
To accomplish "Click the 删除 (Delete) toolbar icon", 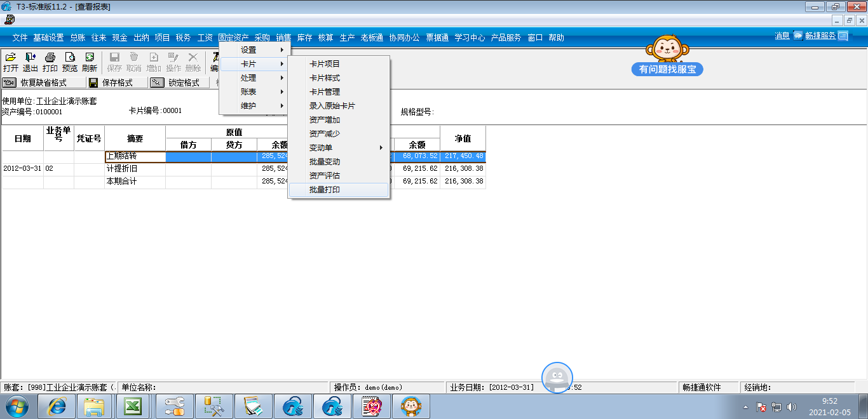I will [193, 62].
